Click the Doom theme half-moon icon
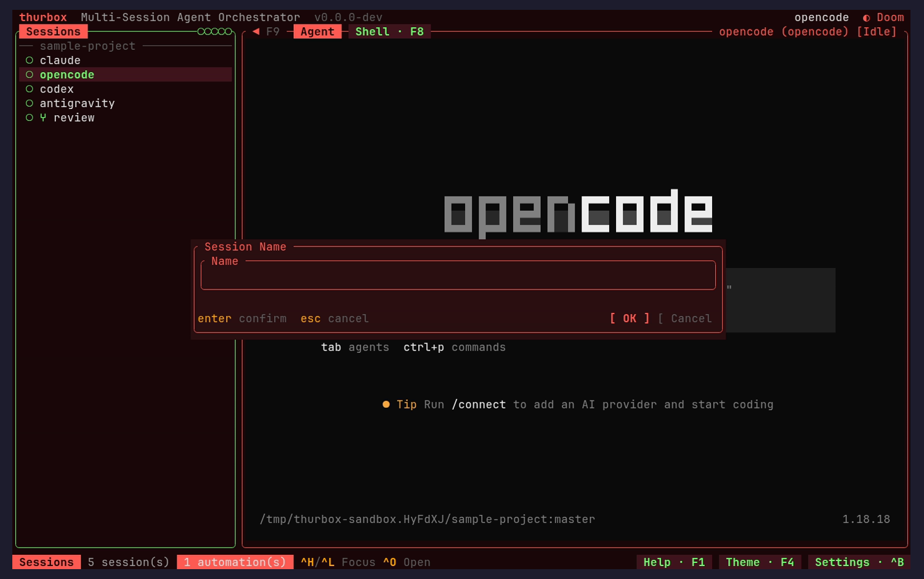924x579 pixels. pyautogui.click(x=866, y=18)
